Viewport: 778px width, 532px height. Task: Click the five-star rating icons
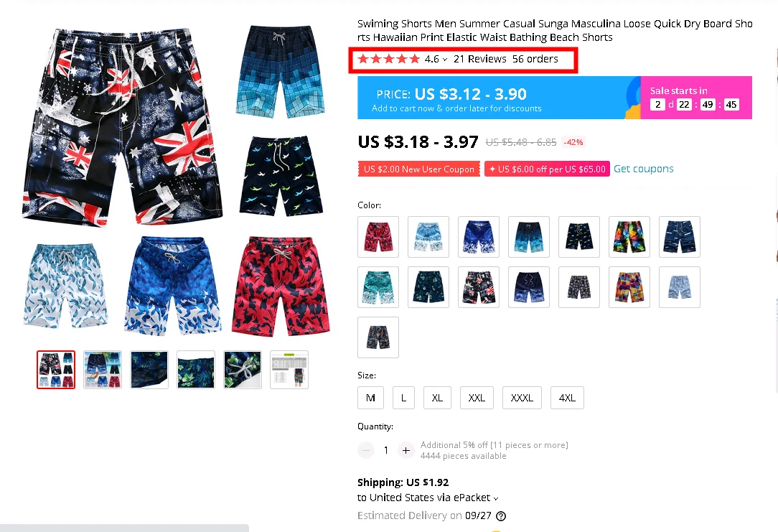[389, 59]
